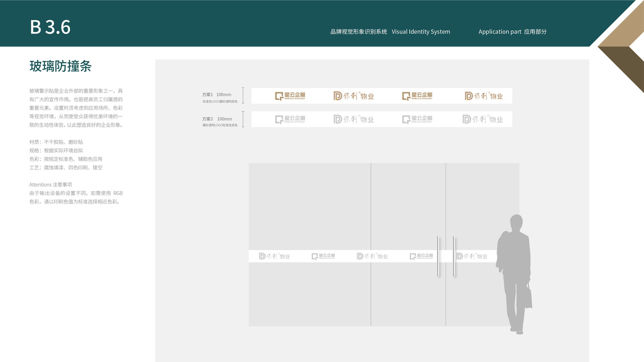Click the Attentions 注意事项 heading
The image size is (644, 362).
coord(50,184)
